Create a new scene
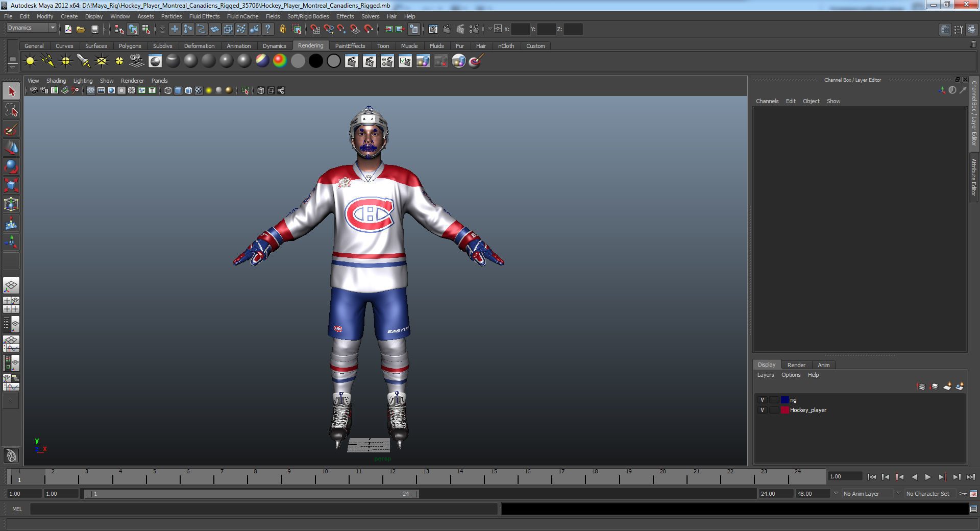Image resolution: width=980 pixels, height=531 pixels. [68, 29]
